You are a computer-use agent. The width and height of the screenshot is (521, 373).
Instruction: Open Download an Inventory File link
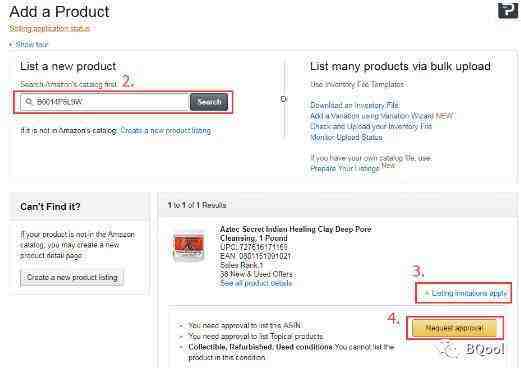coord(355,105)
